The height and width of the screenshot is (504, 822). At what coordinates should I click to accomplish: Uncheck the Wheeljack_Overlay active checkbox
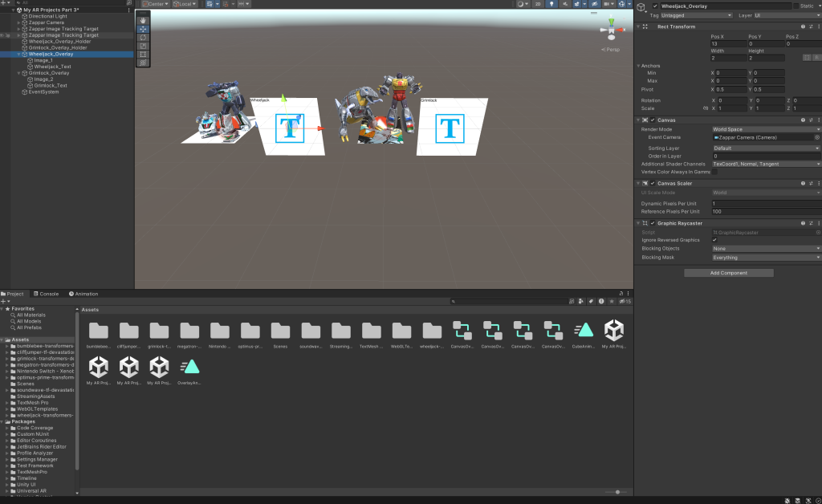pyautogui.click(x=655, y=6)
